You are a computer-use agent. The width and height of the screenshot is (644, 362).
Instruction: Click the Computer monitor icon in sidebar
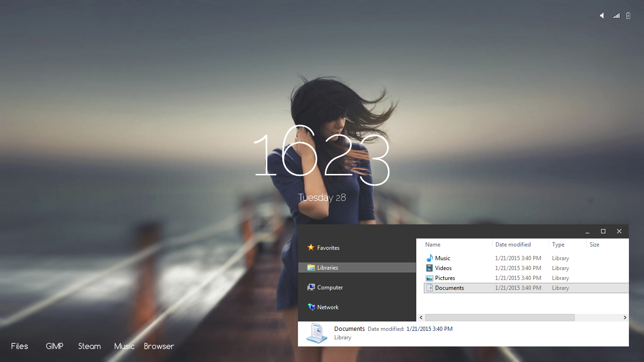(311, 288)
